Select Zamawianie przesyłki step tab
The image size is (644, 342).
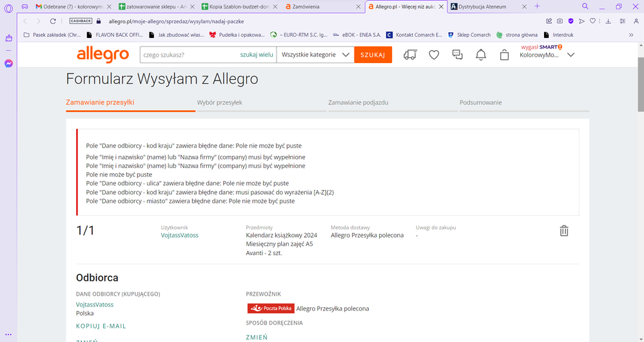pos(100,102)
